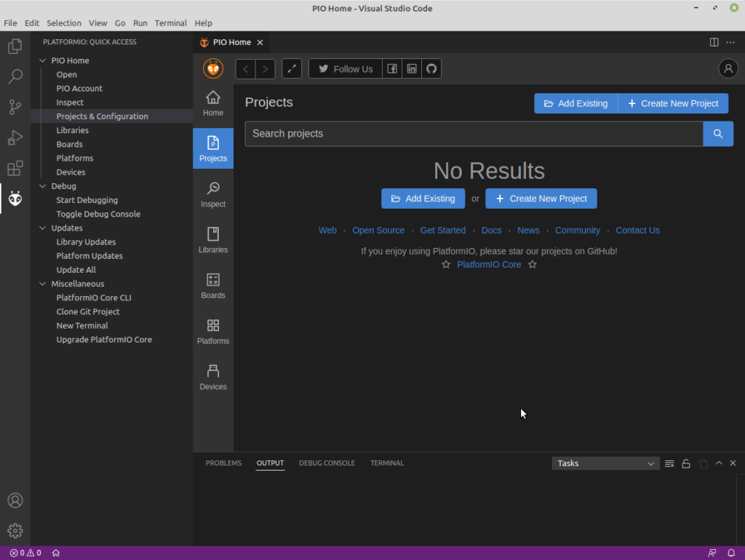Click Create New Project below No Results

pyautogui.click(x=541, y=199)
